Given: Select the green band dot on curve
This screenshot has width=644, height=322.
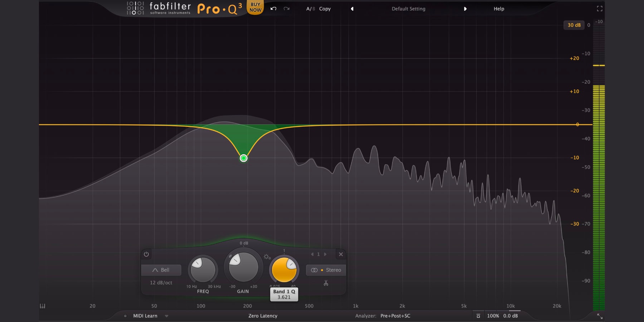Looking at the screenshot, I should click(243, 158).
